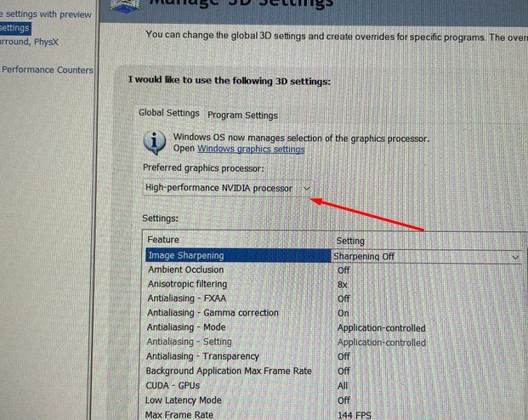This screenshot has height=420, width=528.
Task: Click the 144 FPS setting value
Action: [x=355, y=415]
